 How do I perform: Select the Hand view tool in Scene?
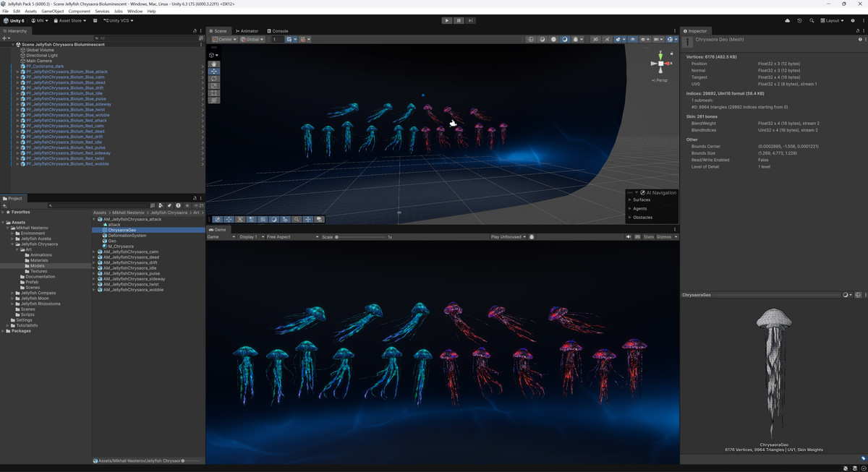point(214,64)
